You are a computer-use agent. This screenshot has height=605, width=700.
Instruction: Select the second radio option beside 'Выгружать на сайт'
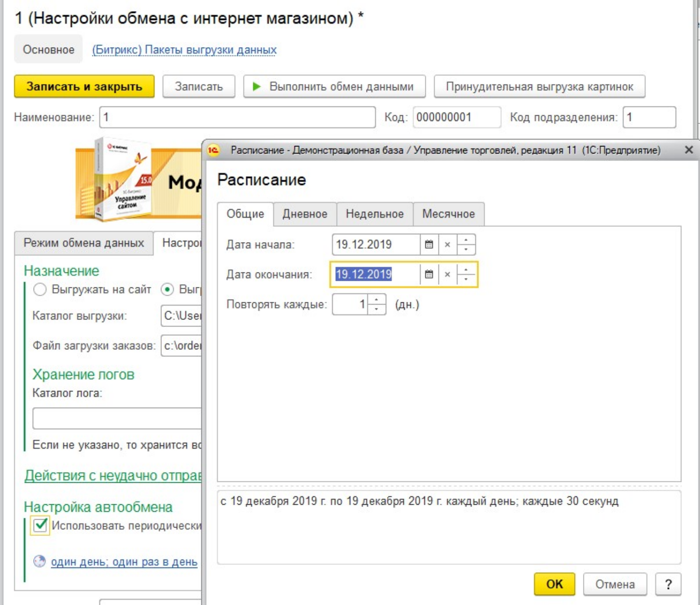(167, 290)
